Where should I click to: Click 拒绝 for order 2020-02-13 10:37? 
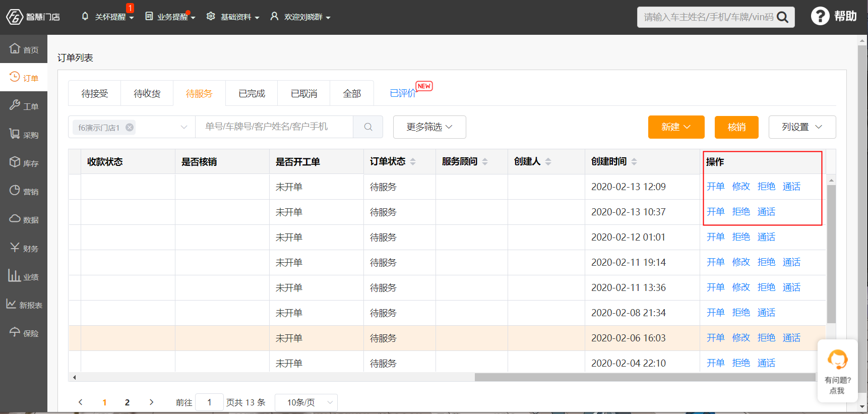pyautogui.click(x=741, y=212)
